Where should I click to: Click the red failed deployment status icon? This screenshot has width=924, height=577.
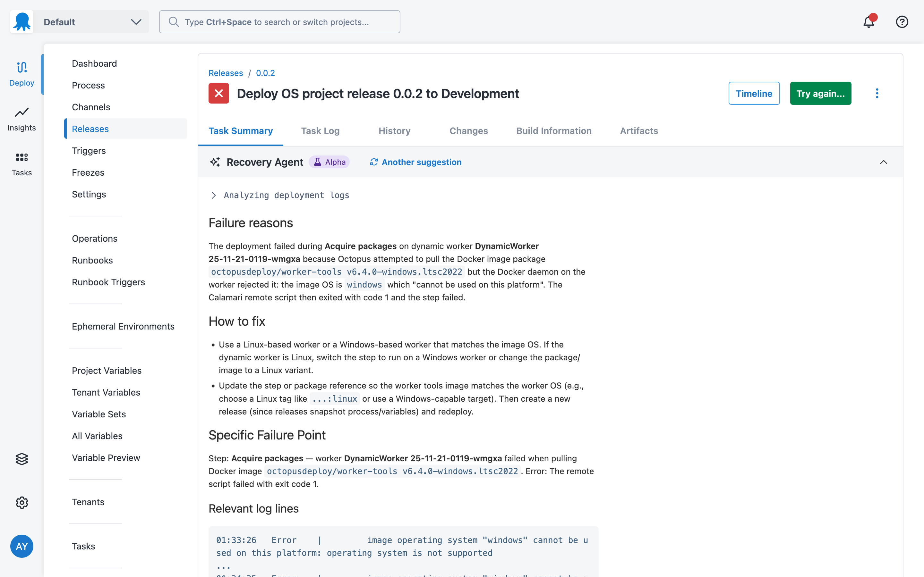coord(218,93)
